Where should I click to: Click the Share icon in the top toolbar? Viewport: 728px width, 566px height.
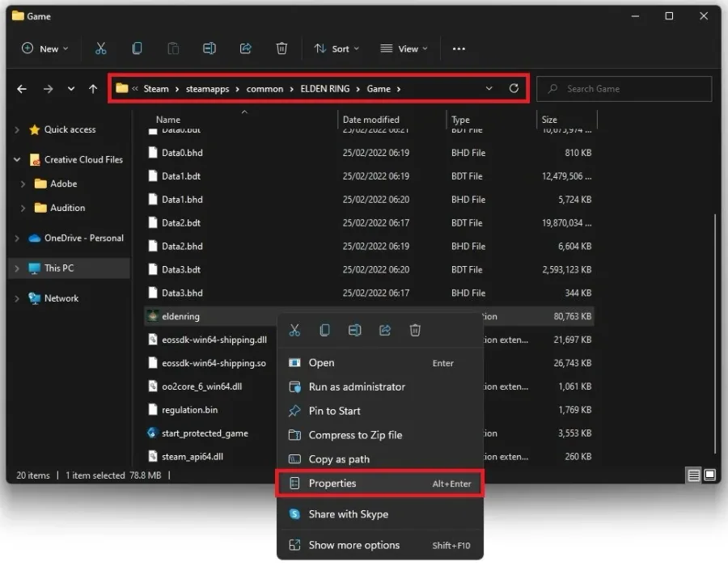246,49
